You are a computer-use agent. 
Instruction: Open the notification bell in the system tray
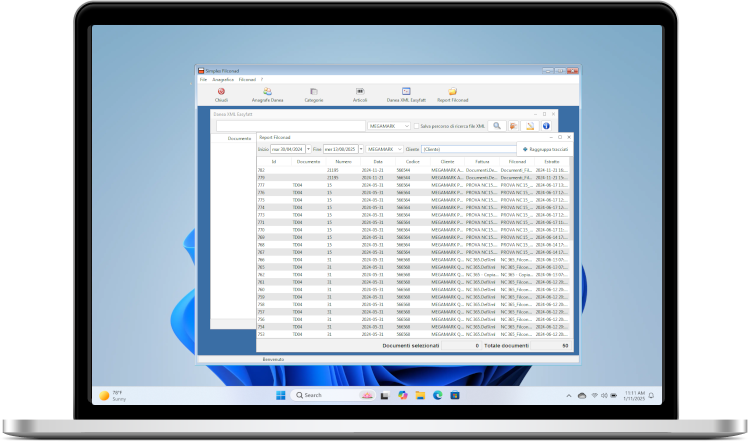[x=651, y=396]
